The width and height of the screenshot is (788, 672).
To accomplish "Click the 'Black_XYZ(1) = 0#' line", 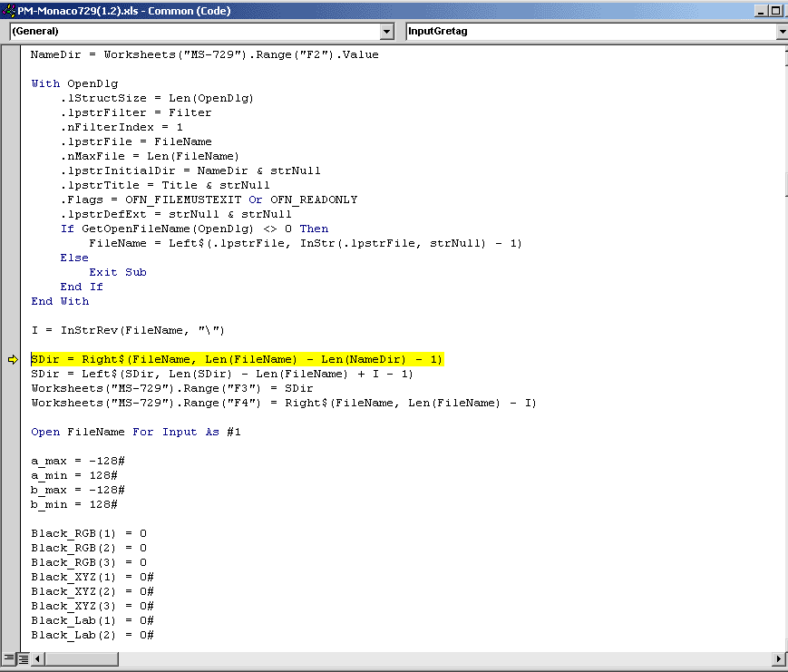I will pyautogui.click(x=92, y=578).
